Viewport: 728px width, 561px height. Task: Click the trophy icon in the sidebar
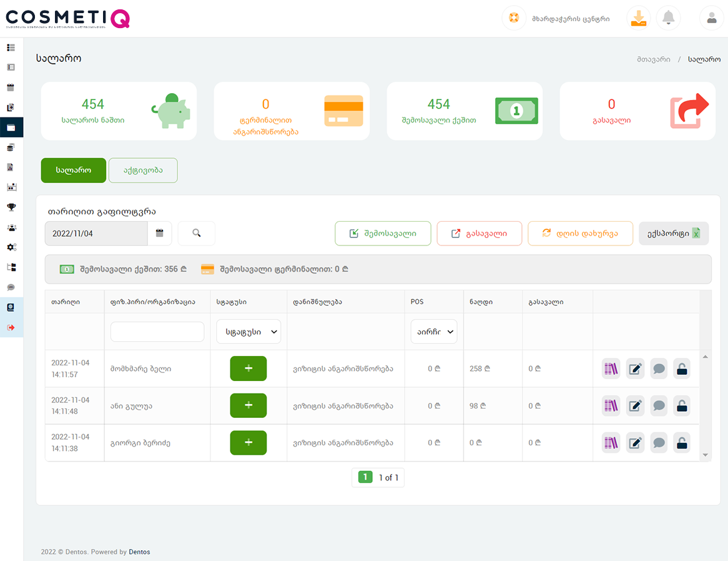[x=11, y=207]
